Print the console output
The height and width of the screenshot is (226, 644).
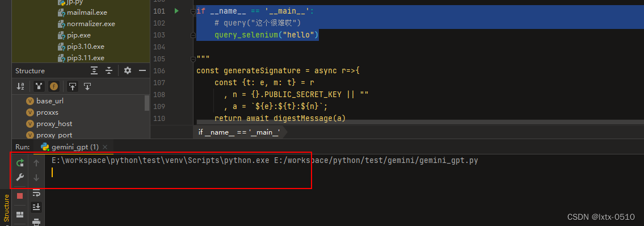[36, 222]
